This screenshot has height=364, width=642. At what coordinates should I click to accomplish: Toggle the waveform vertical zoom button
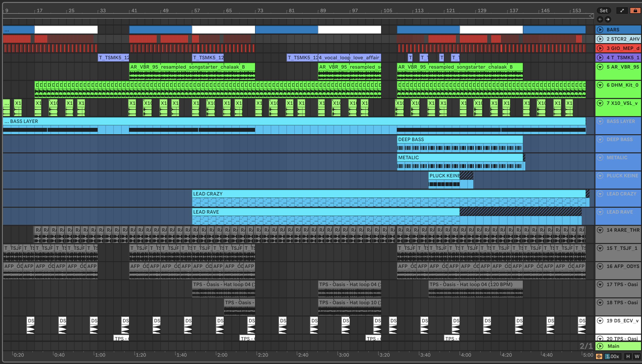point(599,356)
